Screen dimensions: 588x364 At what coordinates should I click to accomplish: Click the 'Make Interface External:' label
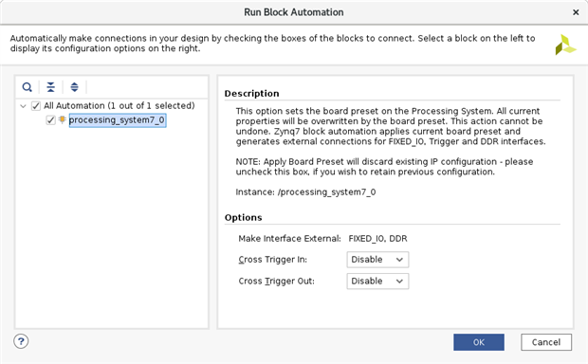[x=289, y=239]
